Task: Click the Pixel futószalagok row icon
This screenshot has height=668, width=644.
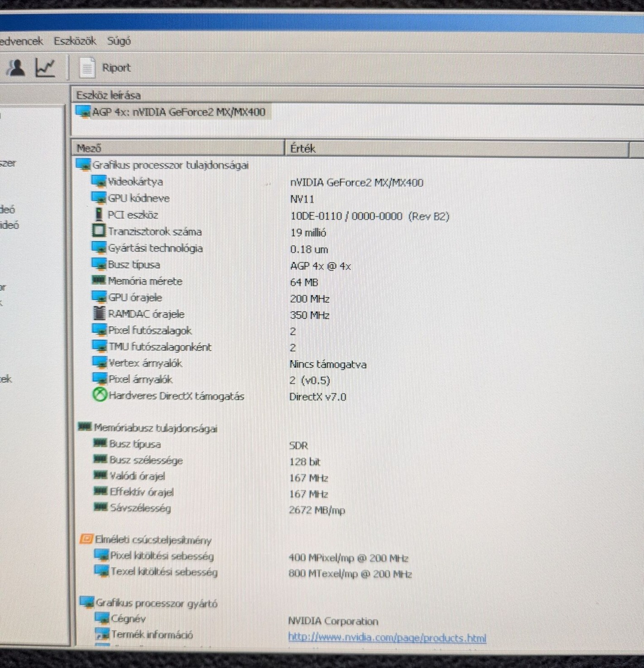Action: (x=99, y=330)
